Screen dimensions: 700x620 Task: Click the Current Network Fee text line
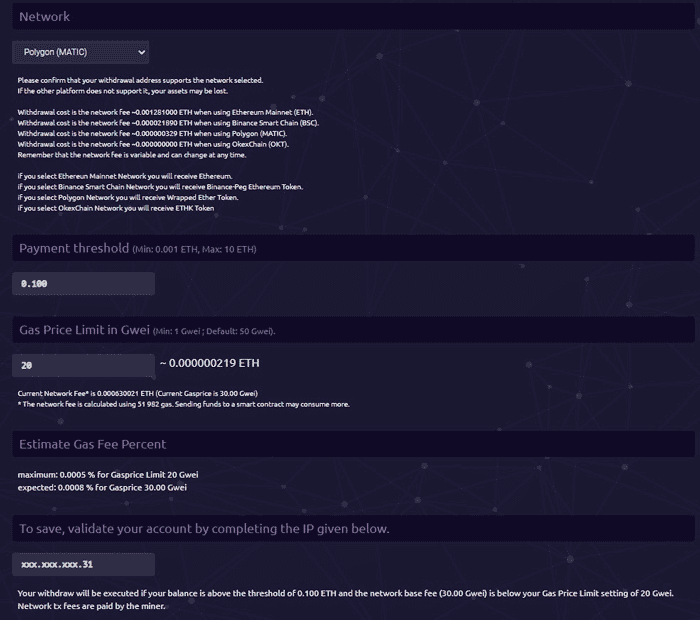coord(139,393)
